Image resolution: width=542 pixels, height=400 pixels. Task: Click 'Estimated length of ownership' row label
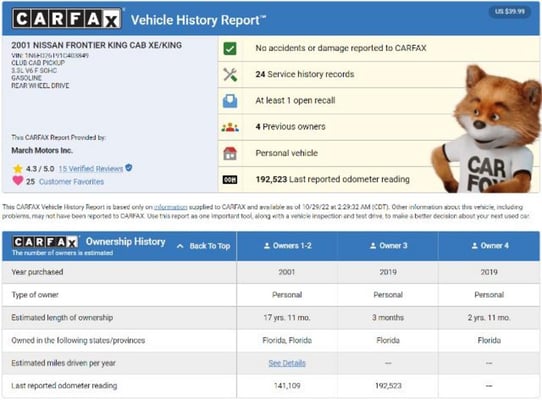pos(62,318)
